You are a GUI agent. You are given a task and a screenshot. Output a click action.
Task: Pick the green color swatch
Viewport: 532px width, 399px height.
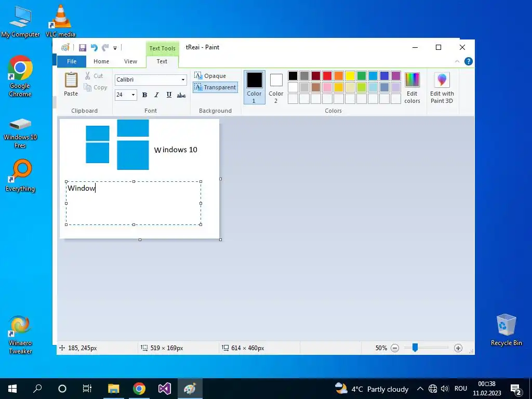[x=362, y=76]
